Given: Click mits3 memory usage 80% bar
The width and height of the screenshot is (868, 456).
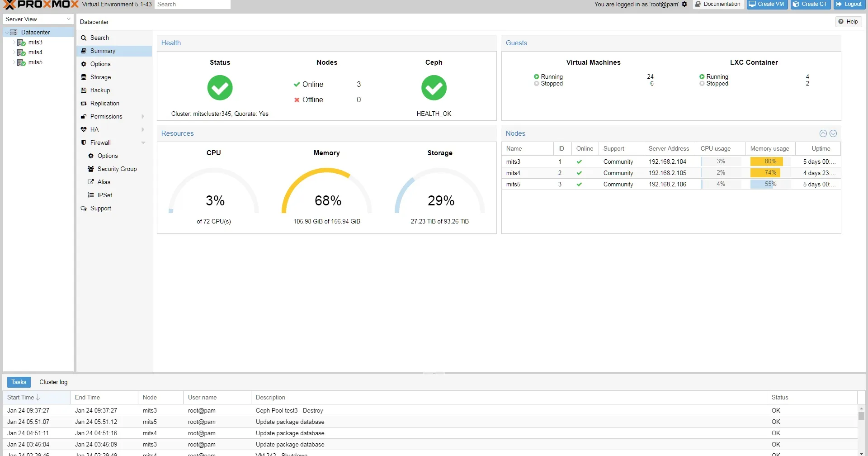Looking at the screenshot, I should pyautogui.click(x=770, y=161).
